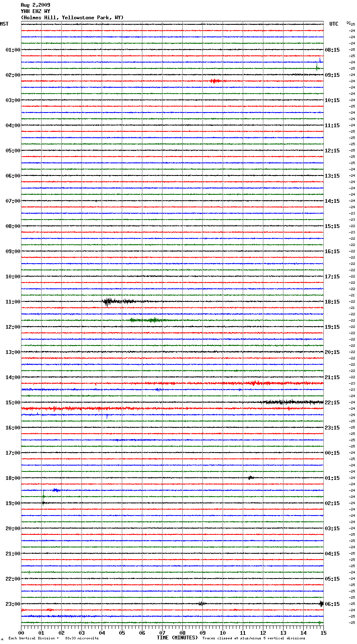
Task: Click the 'DC' column header
Action: (348, 23)
